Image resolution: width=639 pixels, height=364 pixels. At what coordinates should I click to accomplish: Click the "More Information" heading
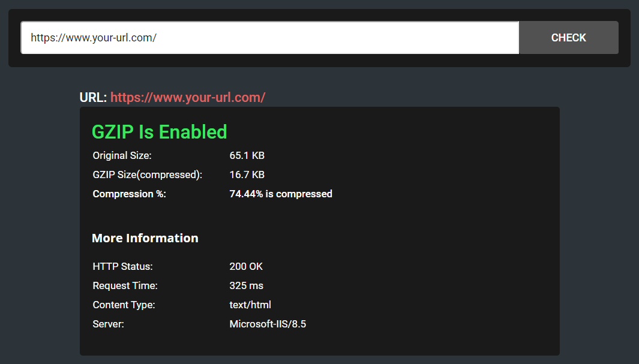point(145,238)
